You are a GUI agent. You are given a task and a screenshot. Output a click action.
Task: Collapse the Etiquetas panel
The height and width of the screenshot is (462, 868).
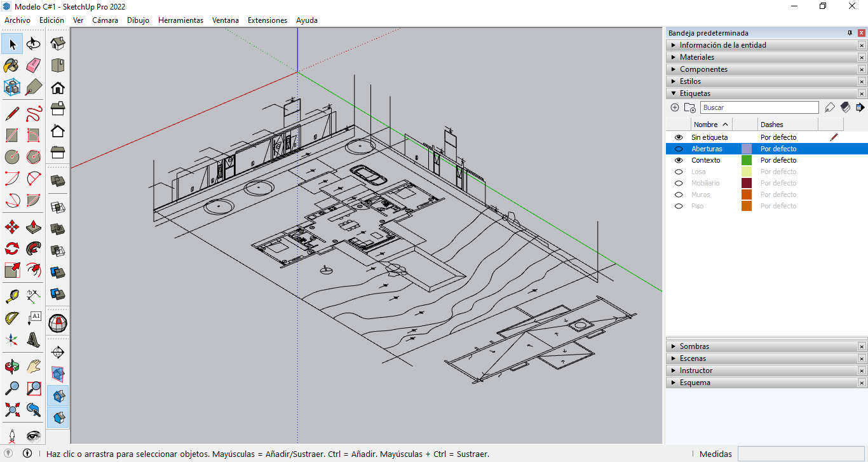[695, 93]
